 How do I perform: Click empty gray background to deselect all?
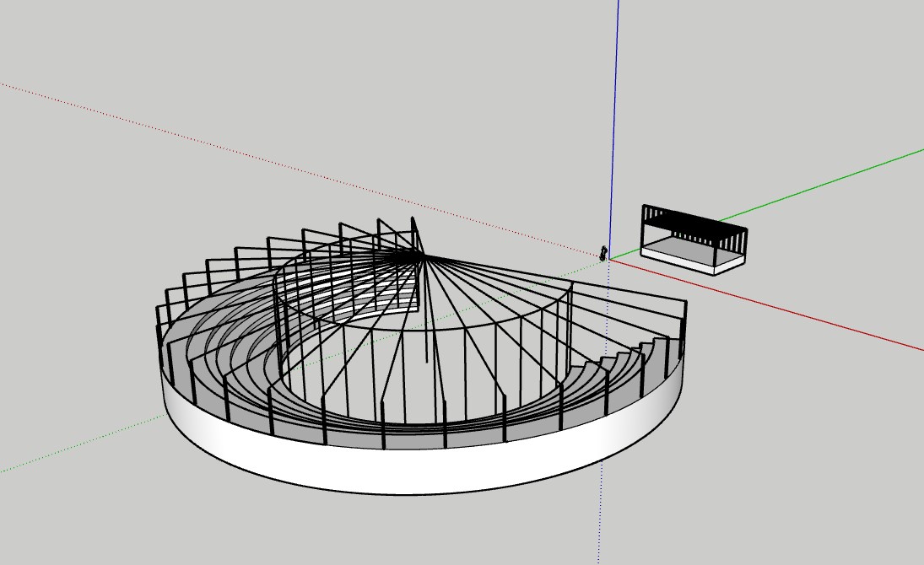(802, 472)
